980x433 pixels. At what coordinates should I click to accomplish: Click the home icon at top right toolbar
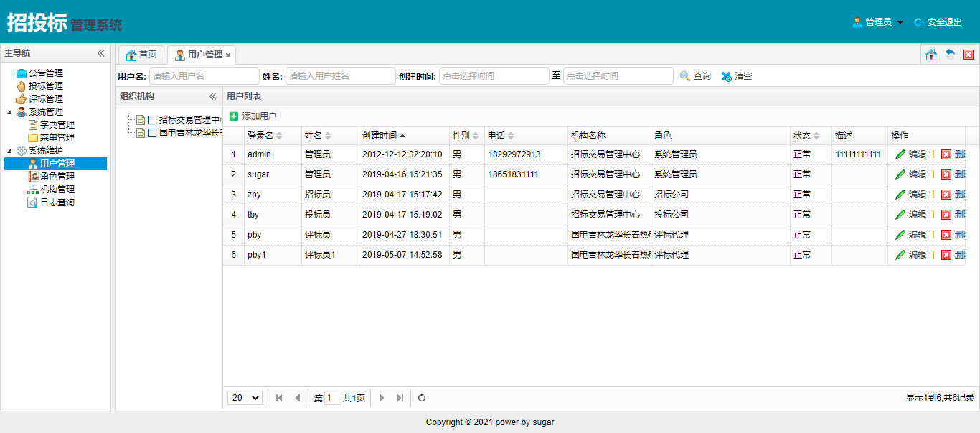tap(931, 55)
